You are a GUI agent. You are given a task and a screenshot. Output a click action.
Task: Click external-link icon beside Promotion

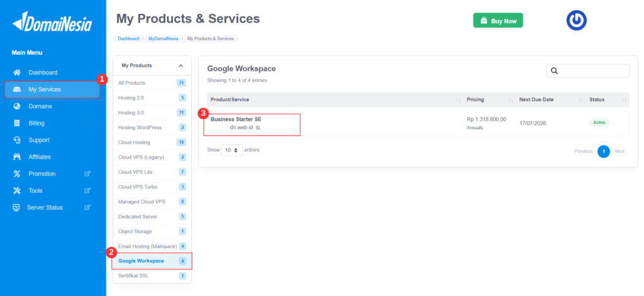87,173
